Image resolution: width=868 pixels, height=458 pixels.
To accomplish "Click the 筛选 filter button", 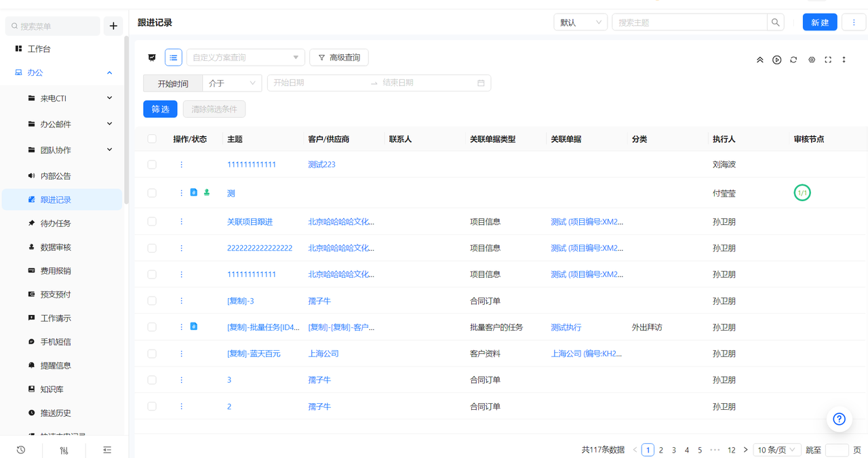I will click(160, 109).
